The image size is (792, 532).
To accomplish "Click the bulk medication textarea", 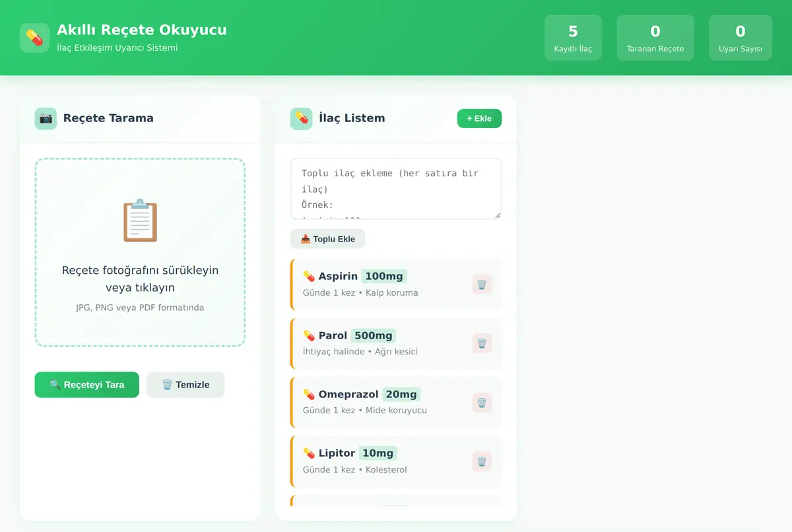I will [x=396, y=189].
